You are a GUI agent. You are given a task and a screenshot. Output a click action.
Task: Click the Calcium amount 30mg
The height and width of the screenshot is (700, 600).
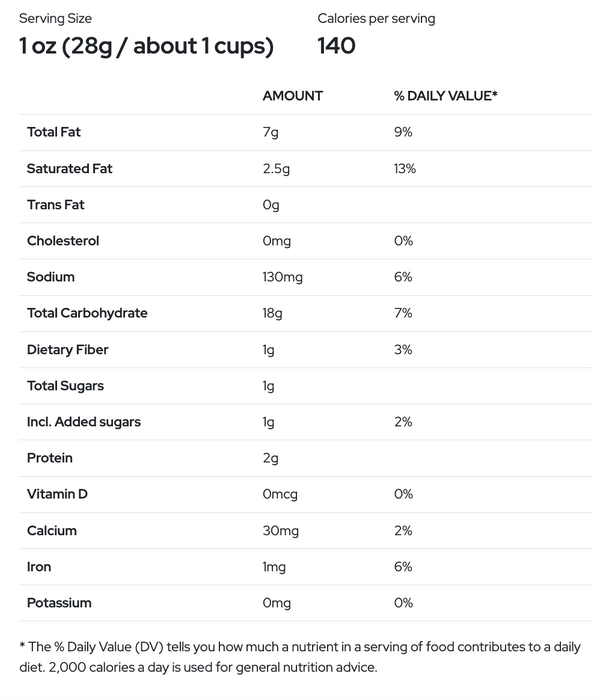point(280,531)
